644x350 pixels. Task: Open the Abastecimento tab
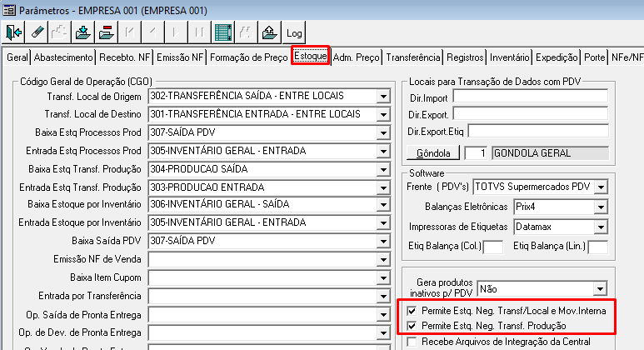point(63,57)
